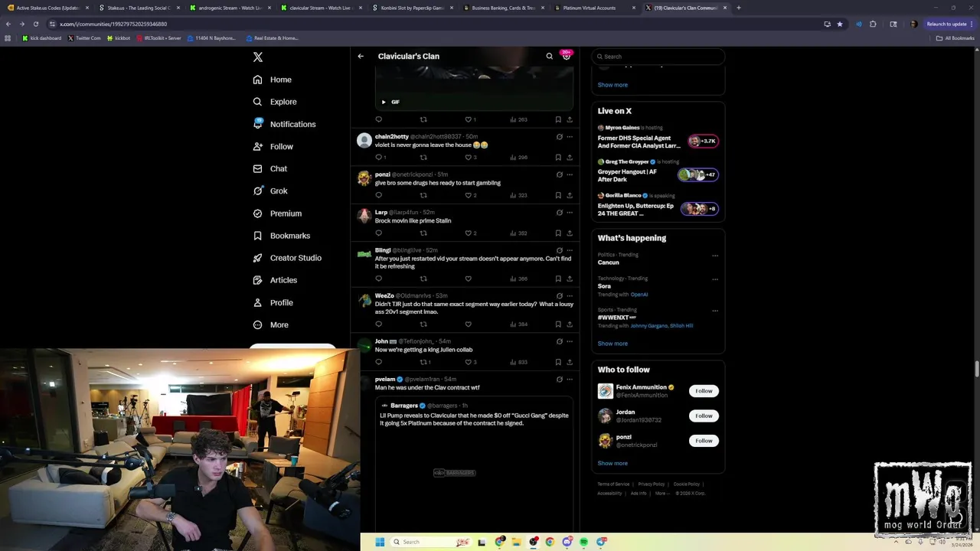980x551 pixels.
Task: Open more options on chain2hotty's post
Action: click(x=570, y=137)
